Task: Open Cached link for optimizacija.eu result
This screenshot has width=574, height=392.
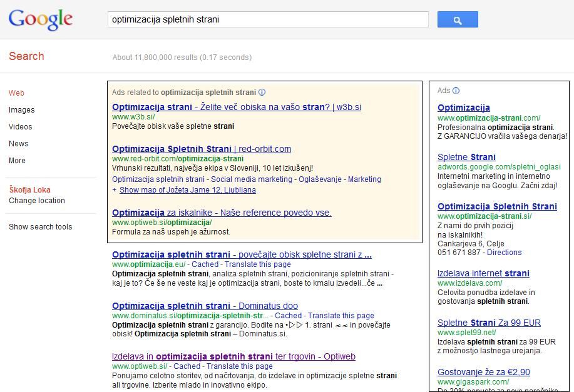Action: click(x=205, y=264)
